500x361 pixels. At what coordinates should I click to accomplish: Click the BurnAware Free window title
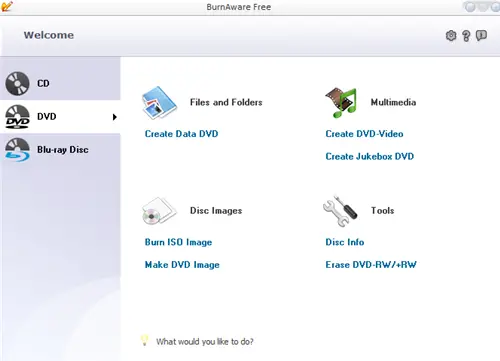point(239,7)
